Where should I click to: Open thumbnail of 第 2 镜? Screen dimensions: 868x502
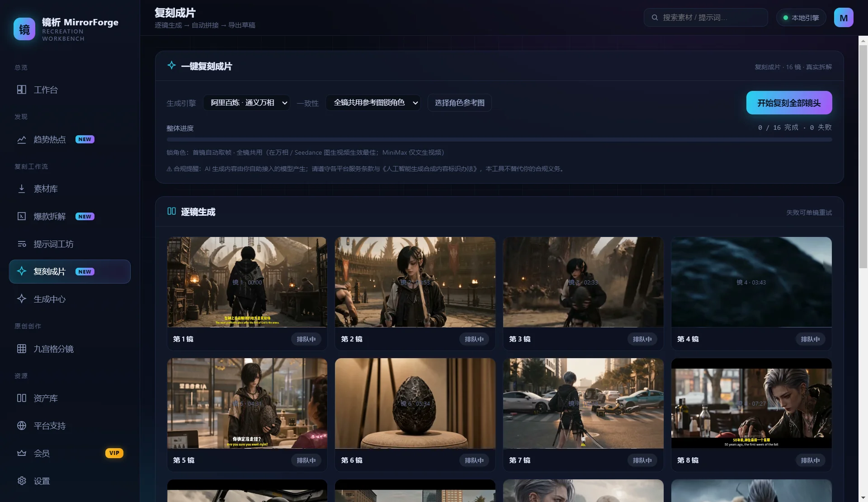[x=415, y=282]
